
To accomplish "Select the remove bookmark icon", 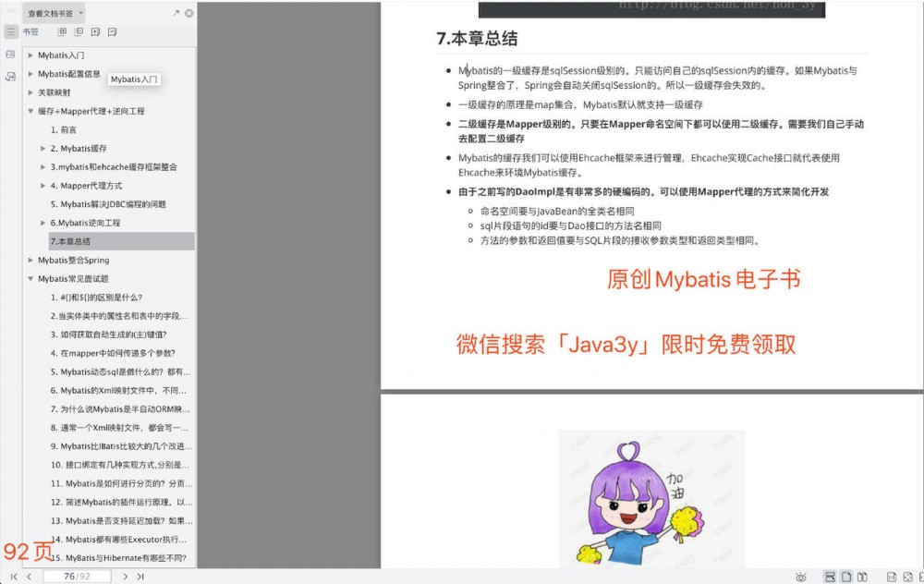I will click(x=113, y=31).
